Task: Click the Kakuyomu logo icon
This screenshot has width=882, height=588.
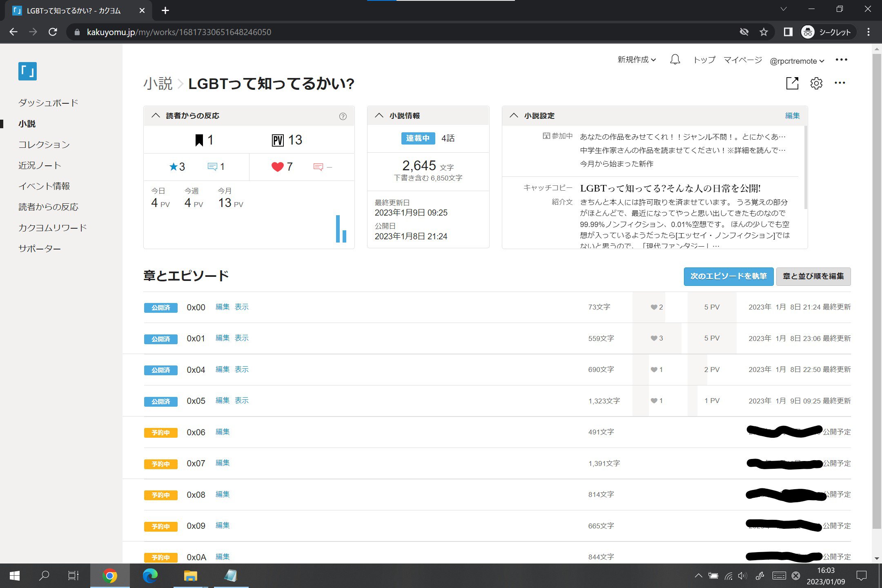Action: tap(27, 71)
